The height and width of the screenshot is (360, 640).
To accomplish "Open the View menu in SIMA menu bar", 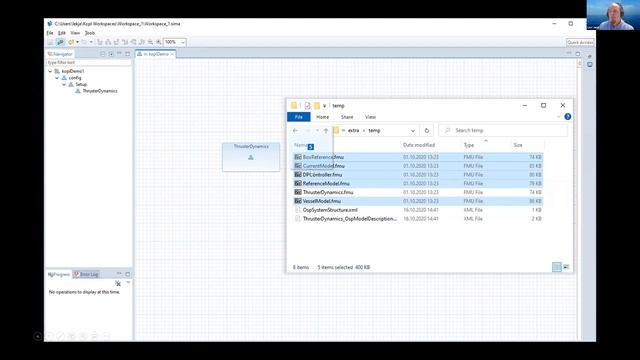I will tap(75, 33).
